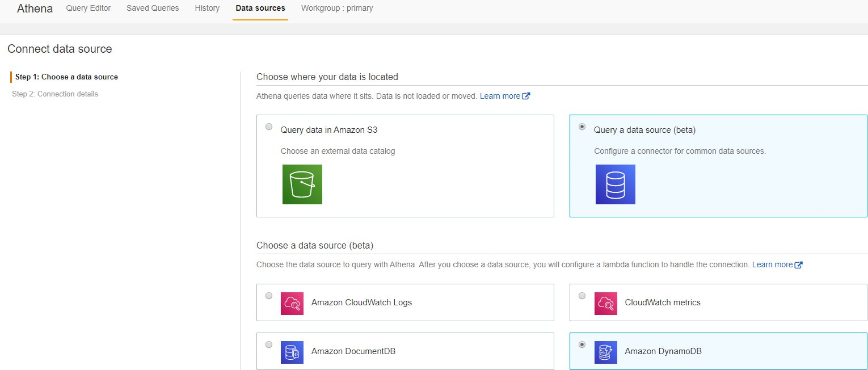Click the external link icon after the first Learn more
The image size is (868, 370).
(x=526, y=96)
